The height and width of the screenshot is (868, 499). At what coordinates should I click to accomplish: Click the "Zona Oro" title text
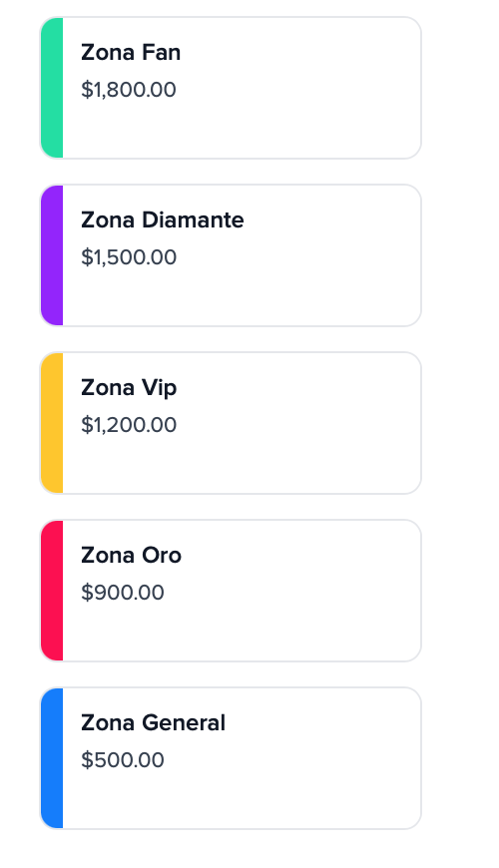coord(132,556)
